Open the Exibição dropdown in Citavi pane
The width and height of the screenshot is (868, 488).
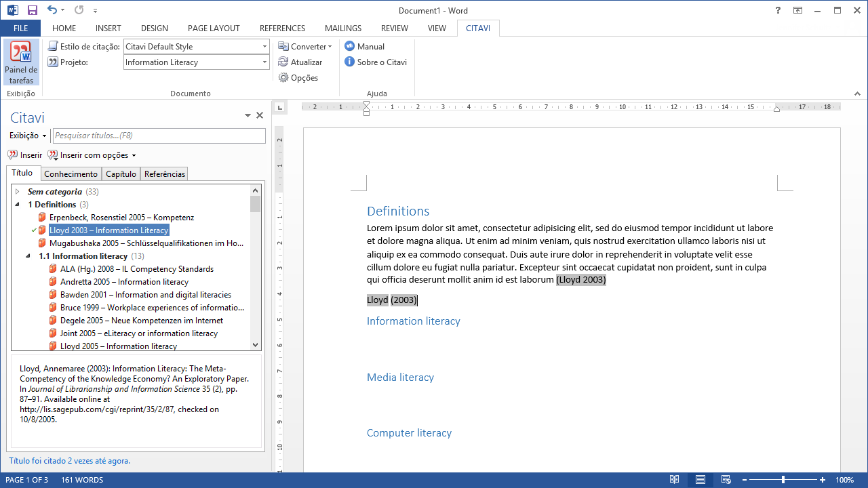28,136
